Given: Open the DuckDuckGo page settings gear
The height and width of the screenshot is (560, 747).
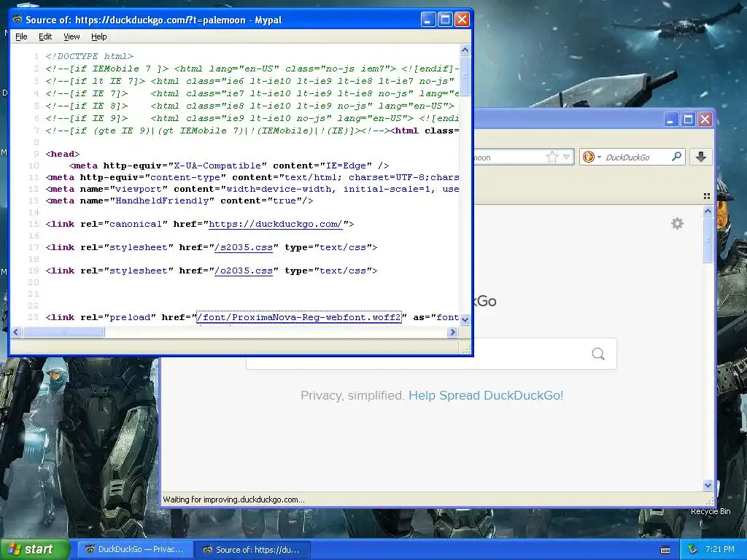Looking at the screenshot, I should (677, 223).
